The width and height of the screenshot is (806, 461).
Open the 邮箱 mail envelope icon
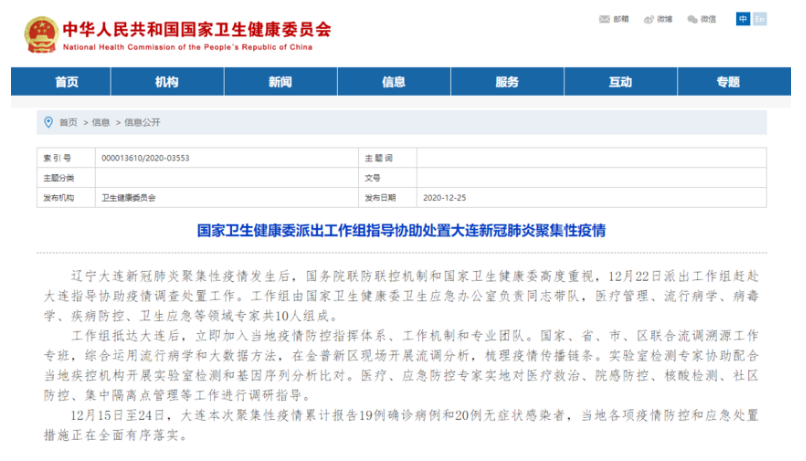pos(606,19)
